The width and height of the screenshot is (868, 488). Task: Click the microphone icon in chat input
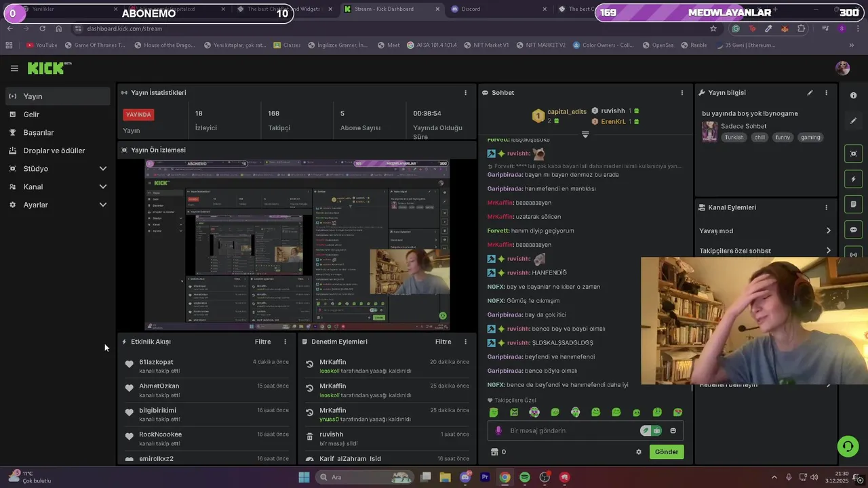tap(498, 430)
